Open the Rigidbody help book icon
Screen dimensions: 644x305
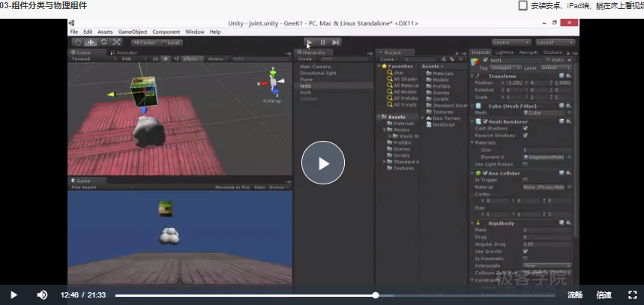tap(562, 223)
